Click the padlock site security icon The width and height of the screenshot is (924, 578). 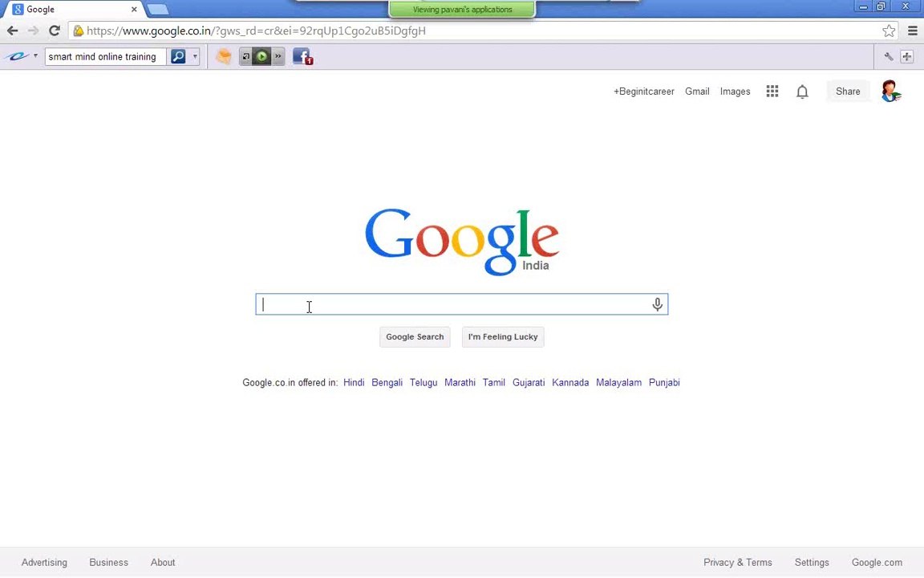[78, 31]
